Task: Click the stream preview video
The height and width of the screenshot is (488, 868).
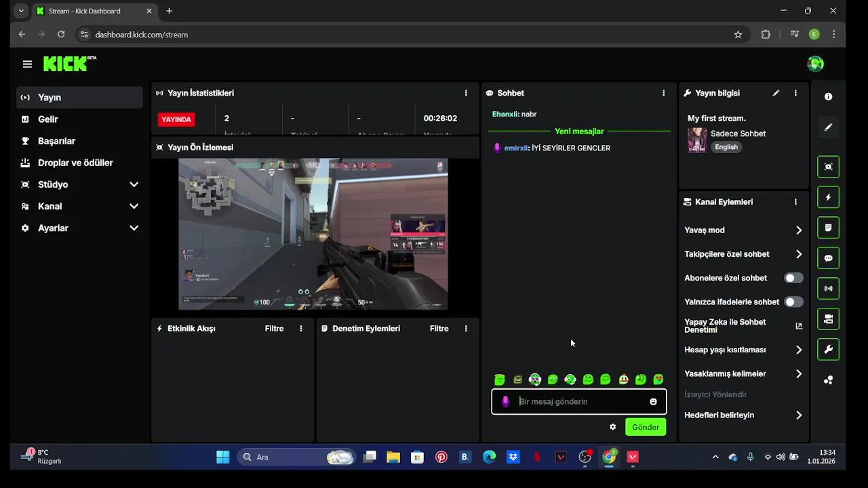Action: [x=313, y=235]
